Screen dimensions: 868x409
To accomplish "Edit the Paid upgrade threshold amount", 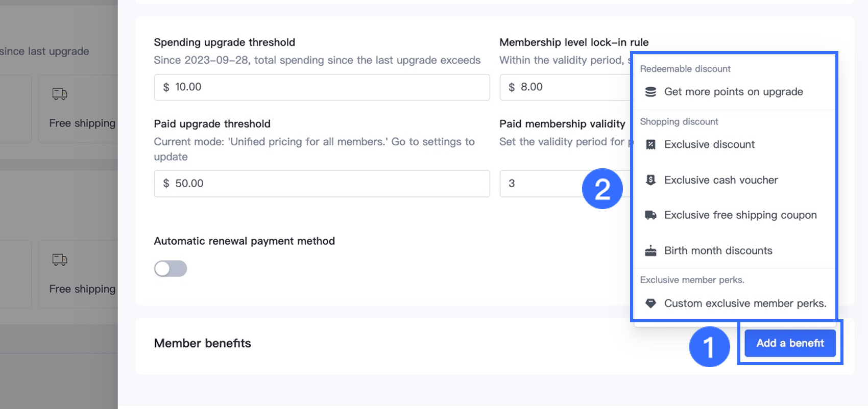I will pos(322,184).
